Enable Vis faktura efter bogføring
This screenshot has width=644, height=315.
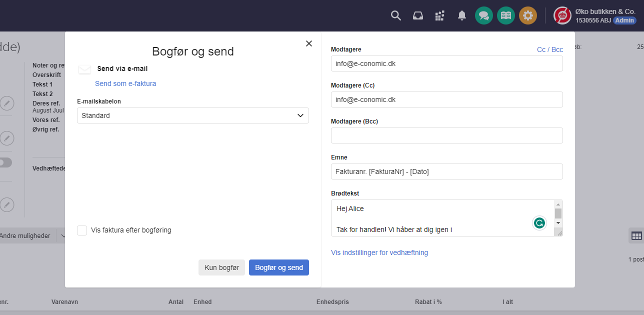point(82,230)
